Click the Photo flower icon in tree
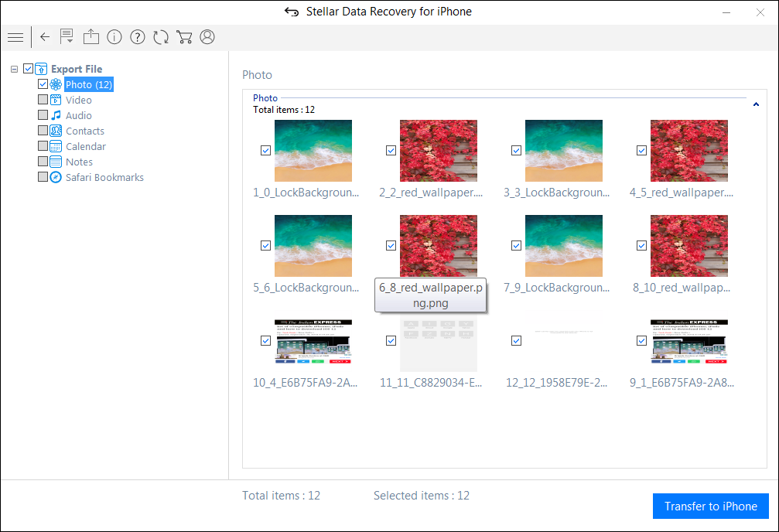This screenshot has width=779, height=532. coord(56,84)
